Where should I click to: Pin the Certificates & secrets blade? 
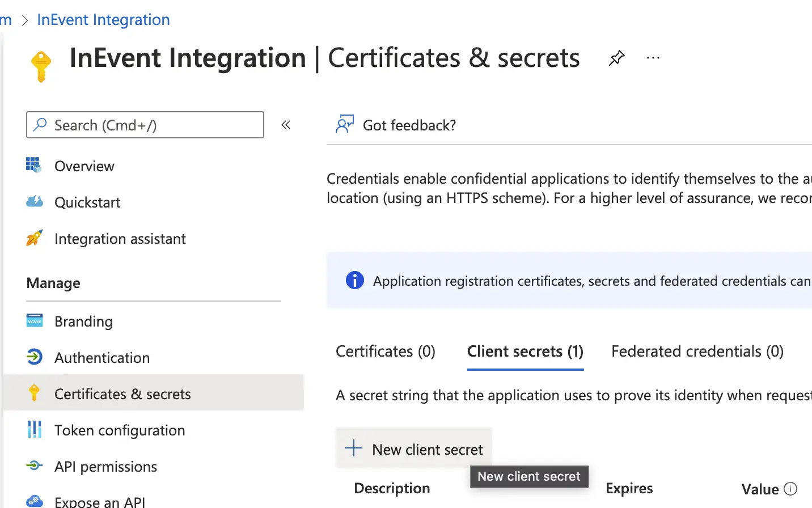pos(616,58)
